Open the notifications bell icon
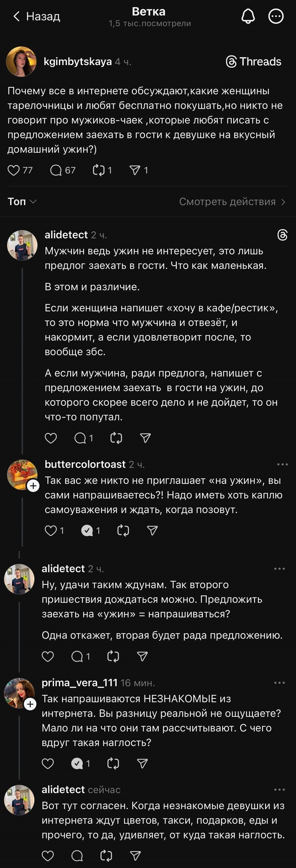 (249, 16)
